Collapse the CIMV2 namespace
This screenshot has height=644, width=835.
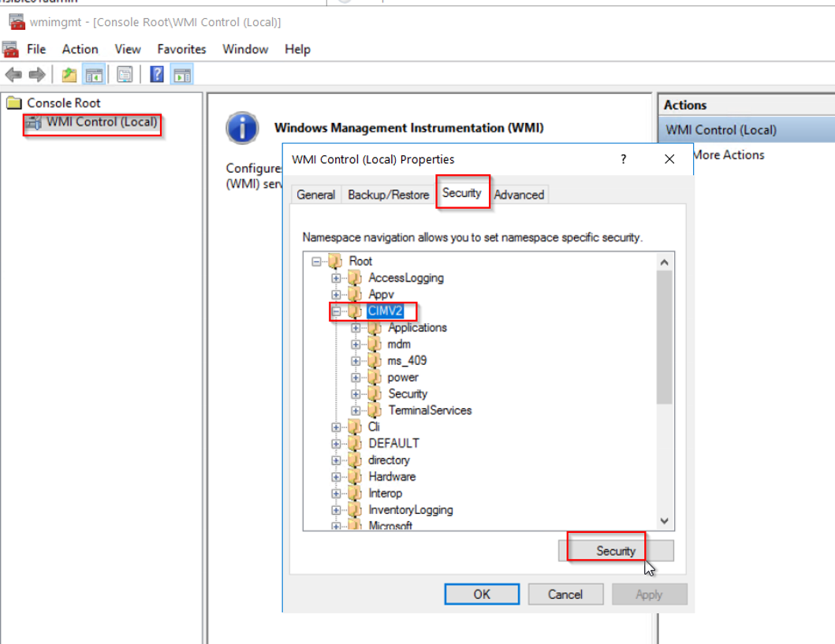335,311
